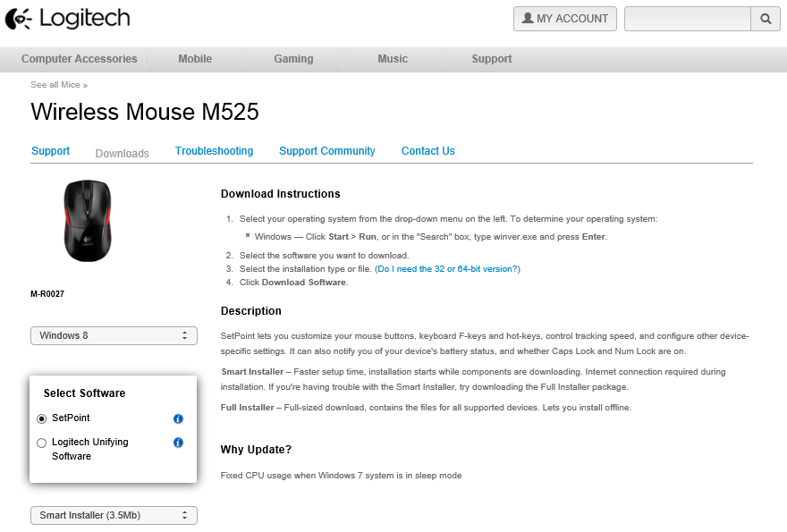Click inside the search input field

[x=687, y=18]
